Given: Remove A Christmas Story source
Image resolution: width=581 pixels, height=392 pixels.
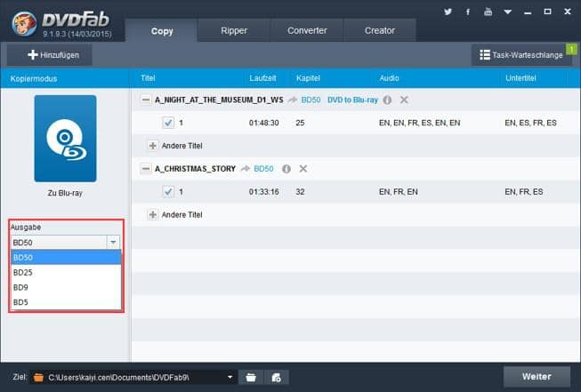Looking at the screenshot, I should point(303,169).
